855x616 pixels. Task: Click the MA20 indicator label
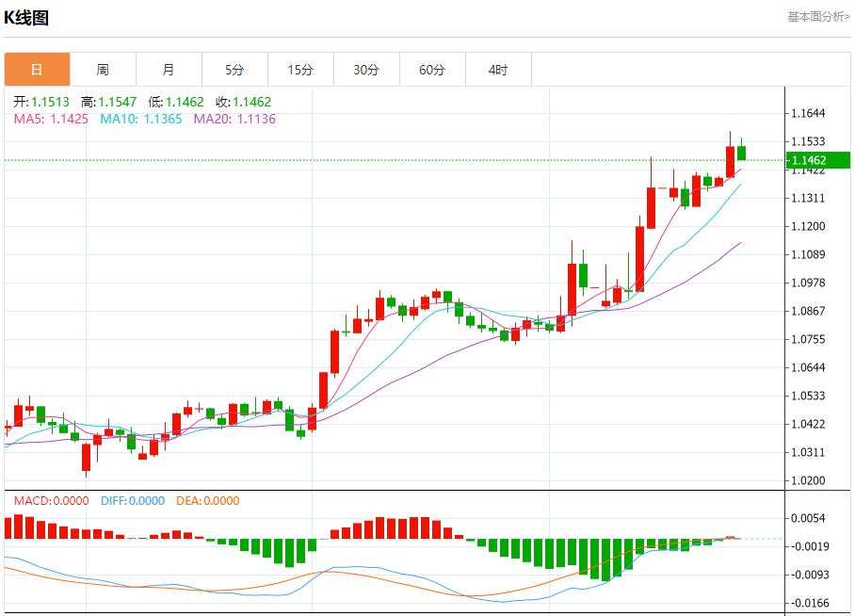234,119
